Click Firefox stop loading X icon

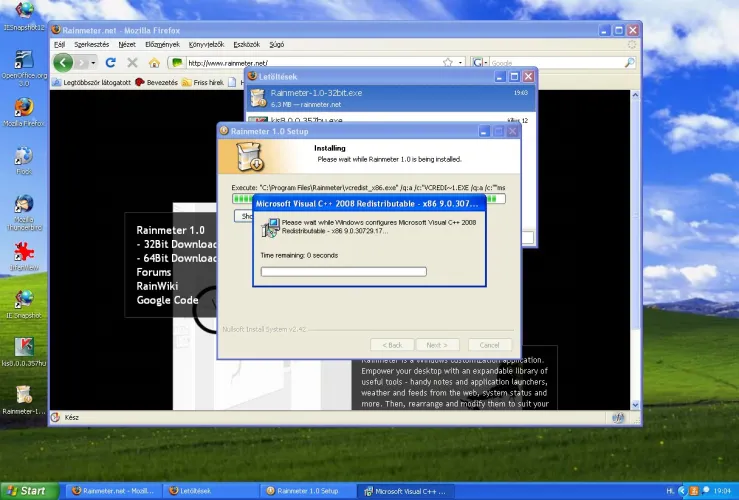pyautogui.click(x=132, y=63)
